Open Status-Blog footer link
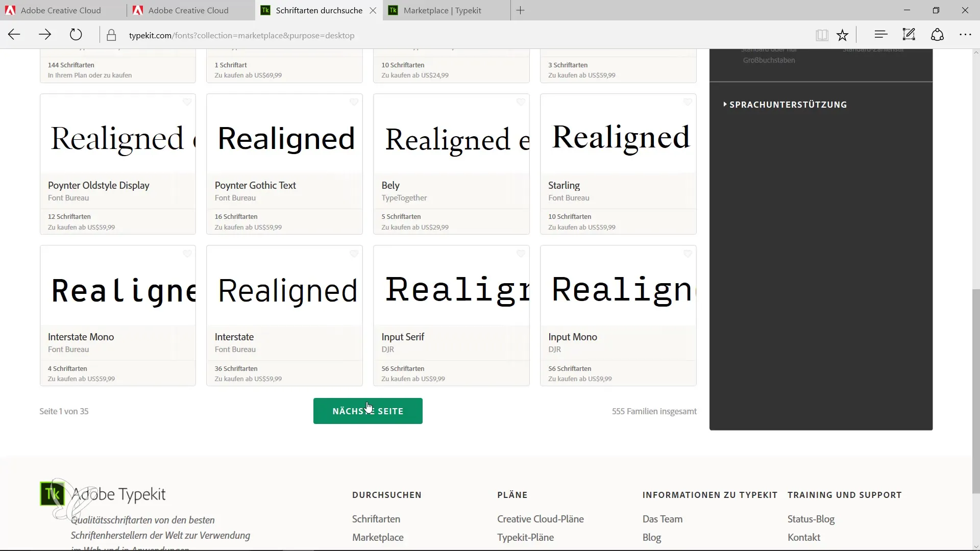This screenshot has width=980, height=551. (811, 519)
